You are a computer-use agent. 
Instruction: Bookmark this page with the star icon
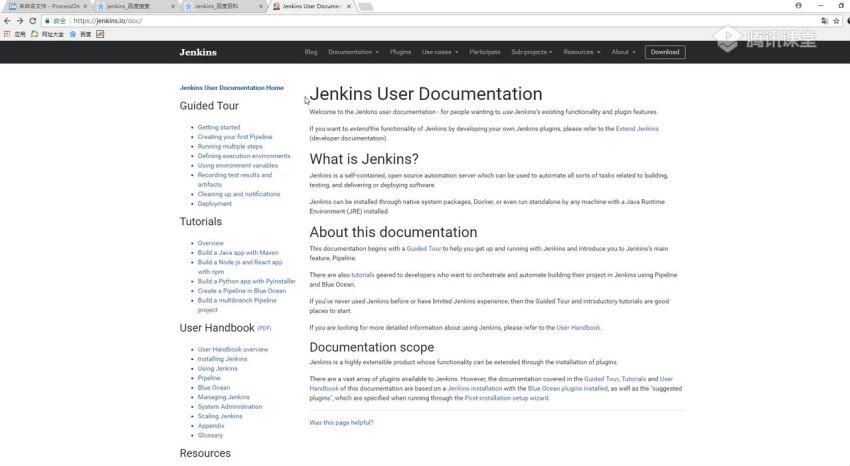pyautogui.click(x=836, y=21)
